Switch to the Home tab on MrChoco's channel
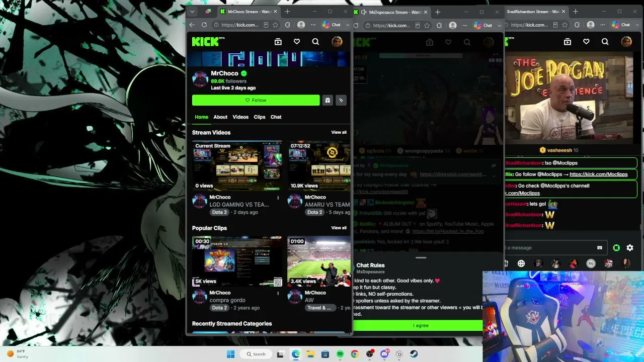The width and height of the screenshot is (644, 362). [x=201, y=117]
